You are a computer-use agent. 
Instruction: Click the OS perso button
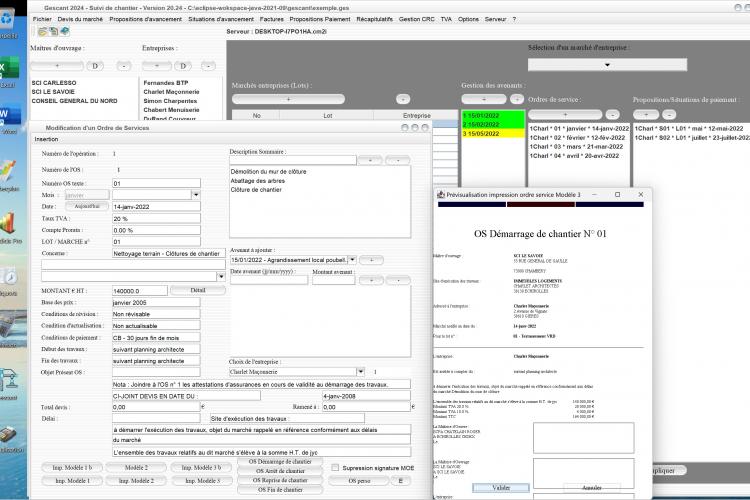tap(359, 481)
